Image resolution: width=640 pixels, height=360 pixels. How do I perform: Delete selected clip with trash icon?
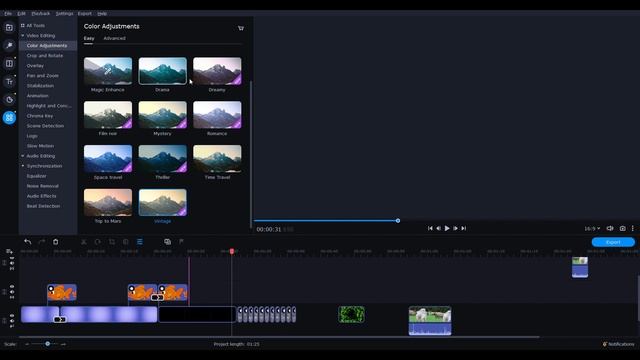56,242
